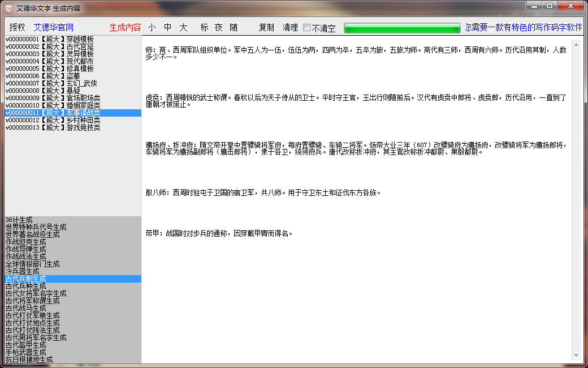Toggle the 不清空 checkbox

tap(307, 28)
